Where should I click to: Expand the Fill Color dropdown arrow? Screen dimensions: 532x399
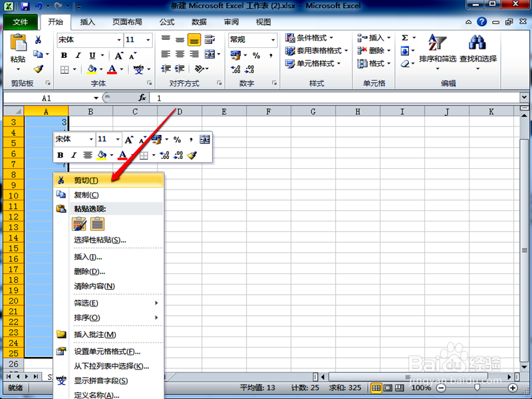[x=101, y=68]
